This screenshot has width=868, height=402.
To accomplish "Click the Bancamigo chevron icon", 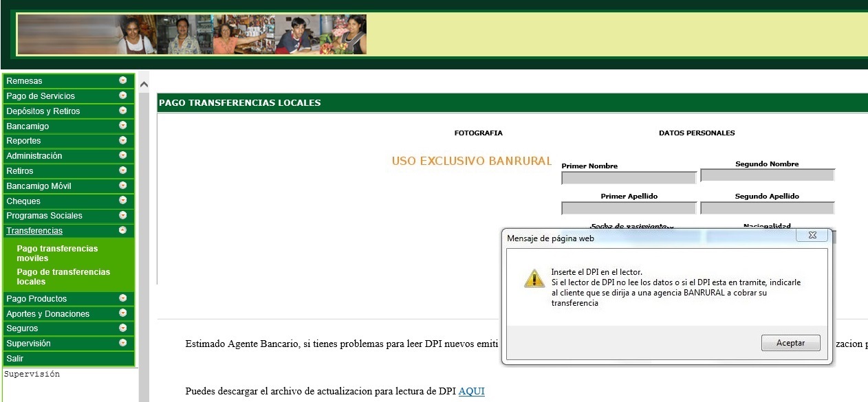I will 123,126.
